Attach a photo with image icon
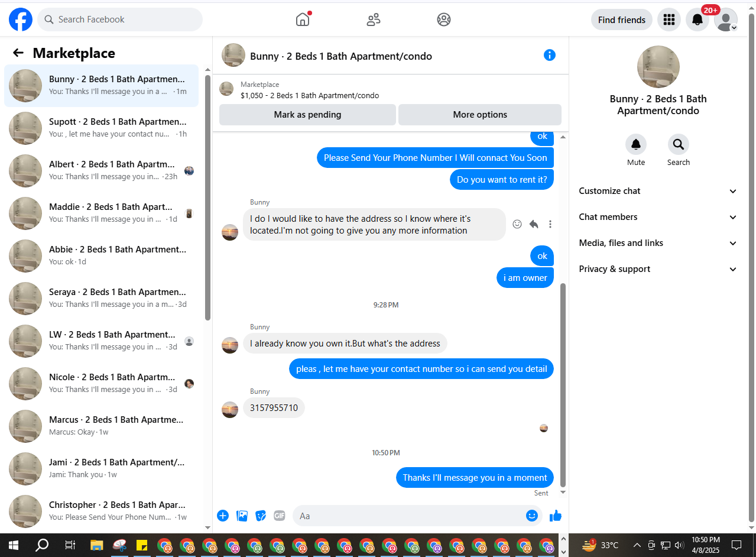 click(x=242, y=516)
